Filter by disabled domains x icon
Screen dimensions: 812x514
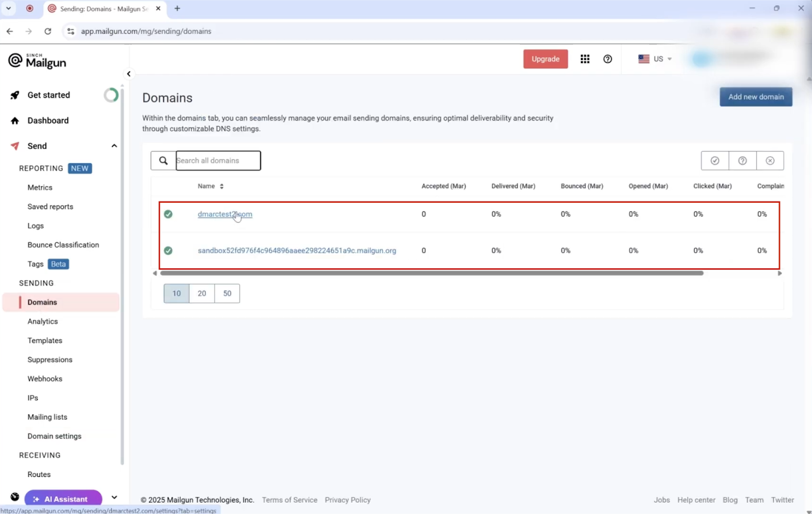click(770, 160)
